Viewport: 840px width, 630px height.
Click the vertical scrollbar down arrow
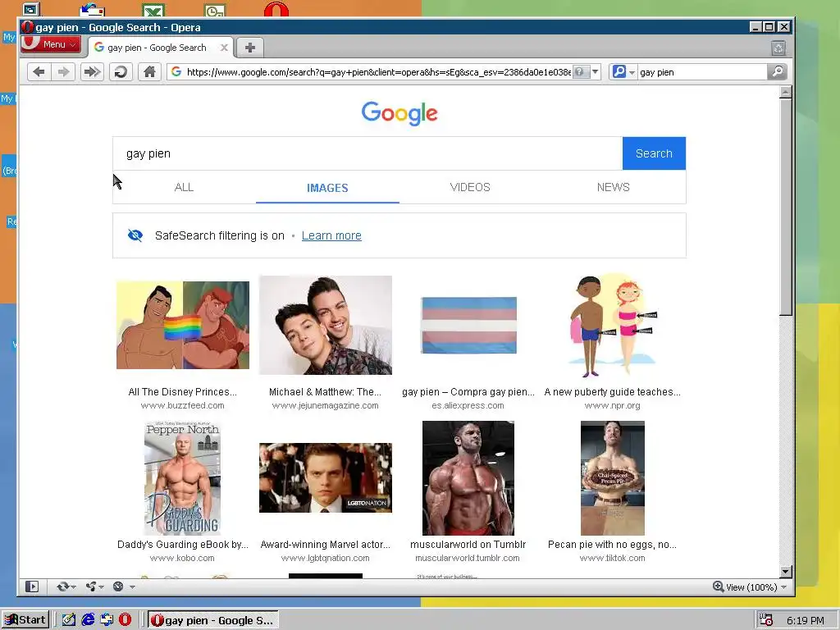(785, 572)
